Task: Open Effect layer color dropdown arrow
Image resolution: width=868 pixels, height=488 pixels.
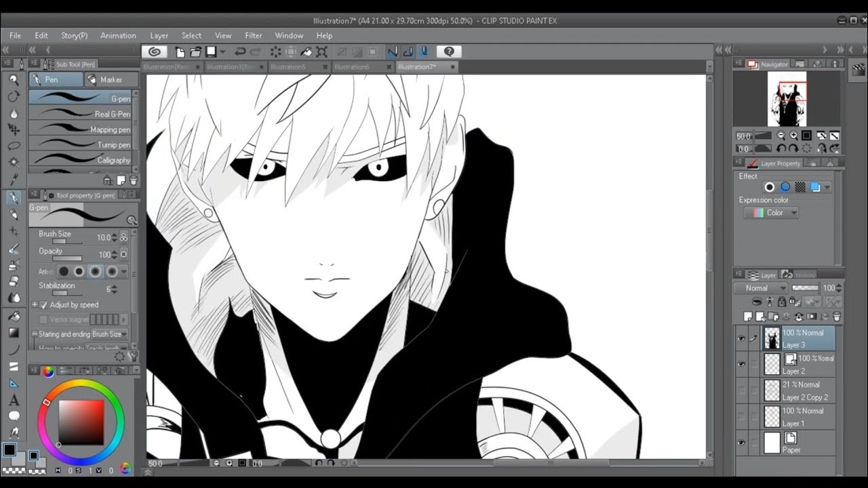Action: click(827, 187)
